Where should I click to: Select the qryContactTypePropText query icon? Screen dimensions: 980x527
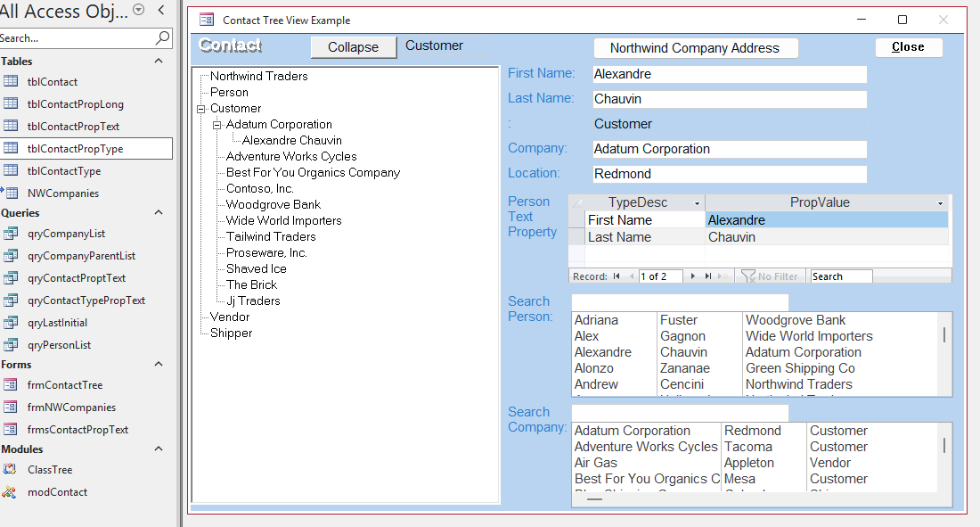coord(11,301)
